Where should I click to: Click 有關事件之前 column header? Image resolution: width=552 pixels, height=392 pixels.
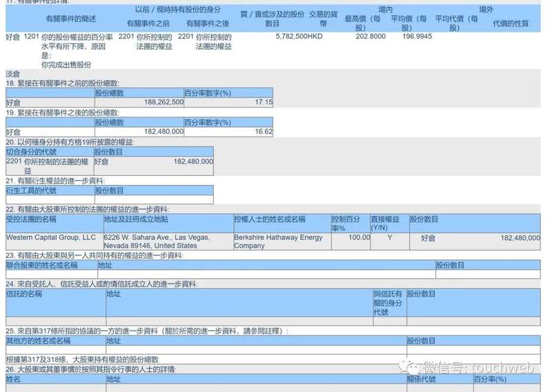(x=148, y=23)
